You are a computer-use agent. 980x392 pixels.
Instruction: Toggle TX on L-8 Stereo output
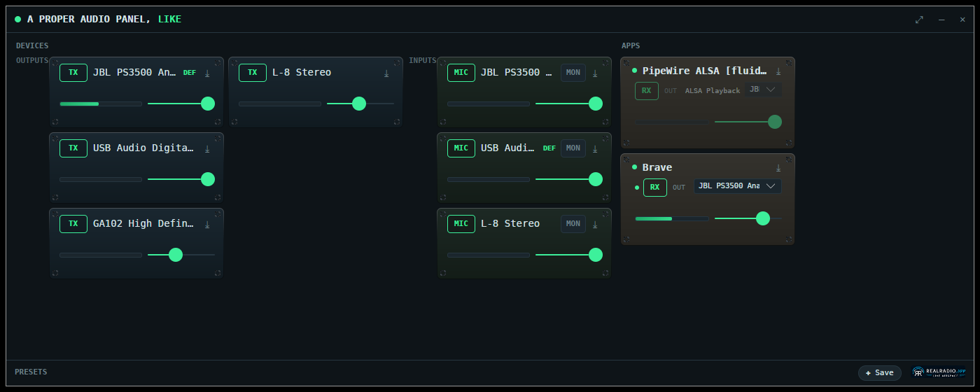[253, 73]
